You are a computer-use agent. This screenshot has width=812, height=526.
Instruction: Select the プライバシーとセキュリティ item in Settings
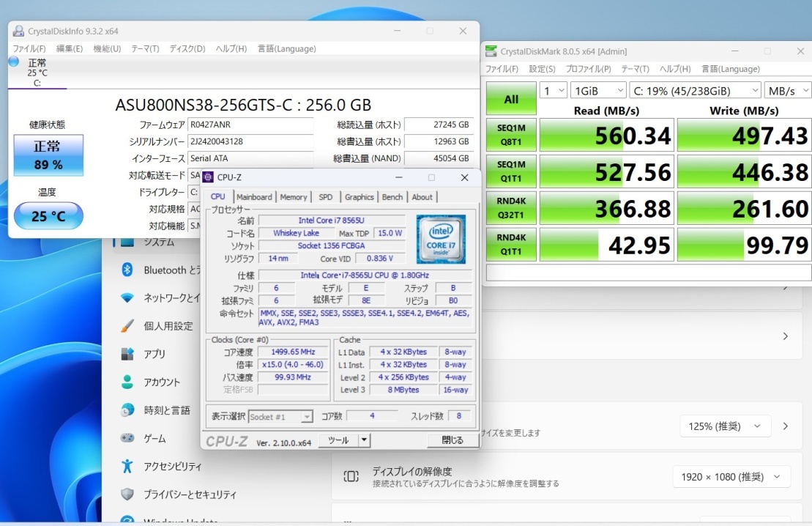coord(190,494)
